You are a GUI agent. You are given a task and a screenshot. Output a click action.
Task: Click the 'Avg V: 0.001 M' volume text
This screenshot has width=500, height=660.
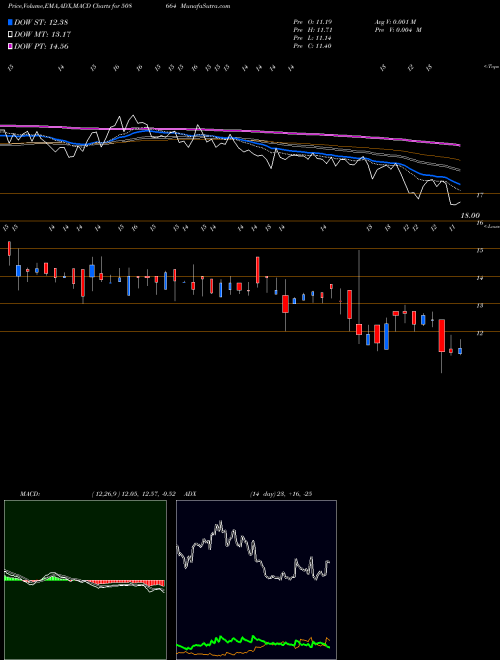(x=395, y=22)
